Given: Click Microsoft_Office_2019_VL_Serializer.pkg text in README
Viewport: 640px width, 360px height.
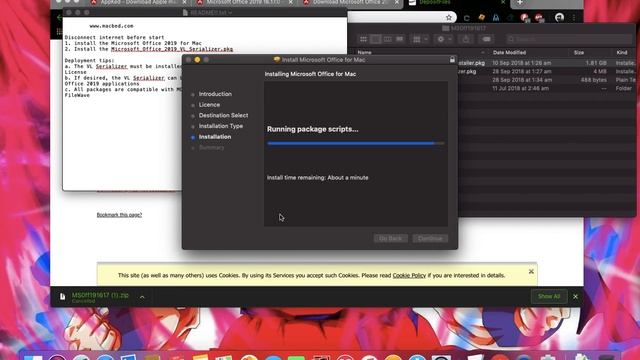Looking at the screenshot, I should pos(172,49).
